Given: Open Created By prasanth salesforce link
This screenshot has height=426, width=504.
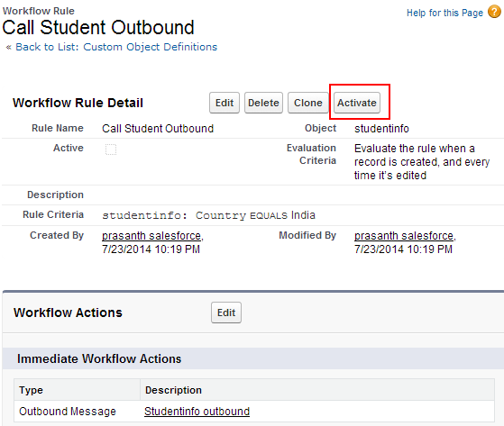Looking at the screenshot, I should pyautogui.click(x=152, y=236).
